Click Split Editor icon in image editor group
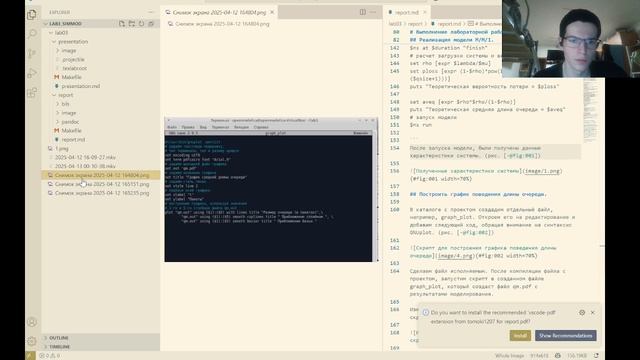 click(x=362, y=12)
